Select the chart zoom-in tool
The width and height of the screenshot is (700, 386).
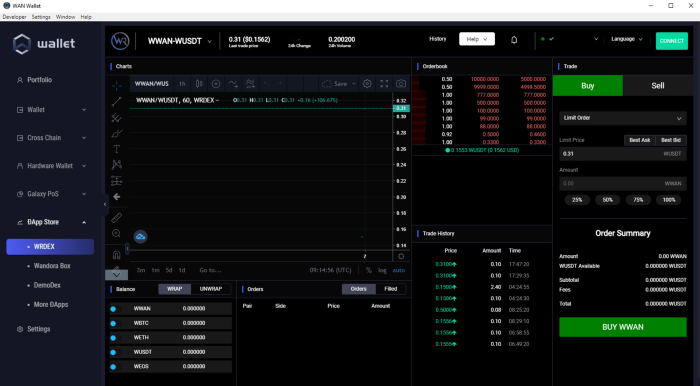117,233
